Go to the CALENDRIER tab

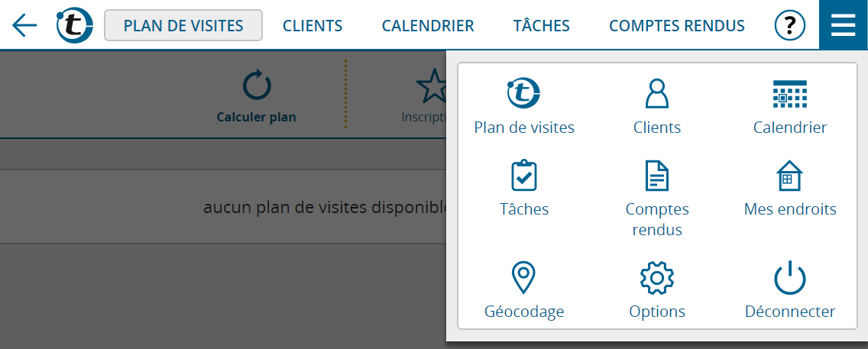[428, 25]
